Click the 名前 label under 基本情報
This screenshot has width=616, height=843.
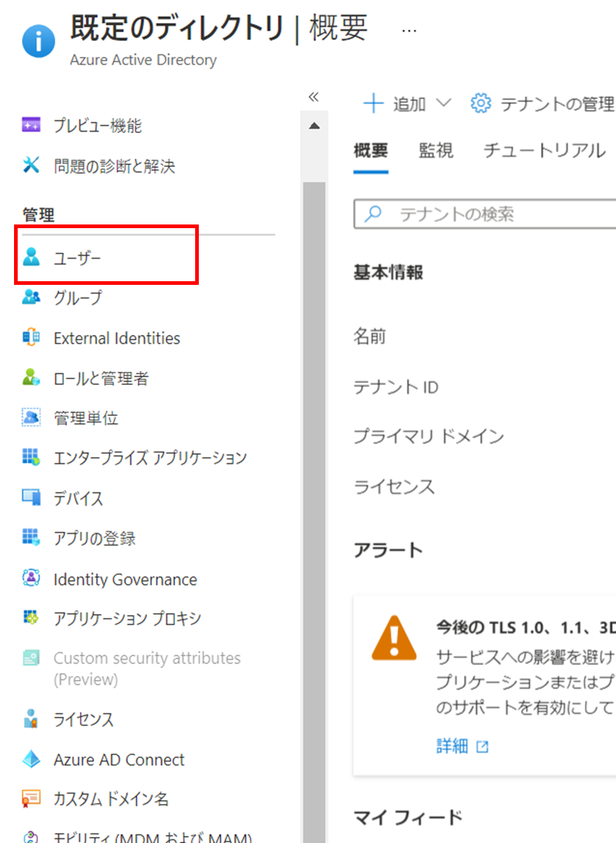click(x=369, y=335)
